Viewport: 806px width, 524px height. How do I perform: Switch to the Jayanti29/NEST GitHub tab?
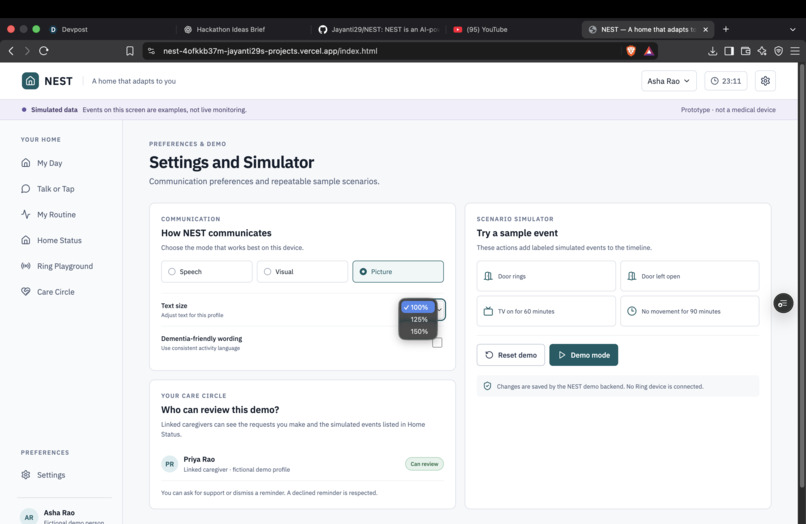[x=378, y=29]
